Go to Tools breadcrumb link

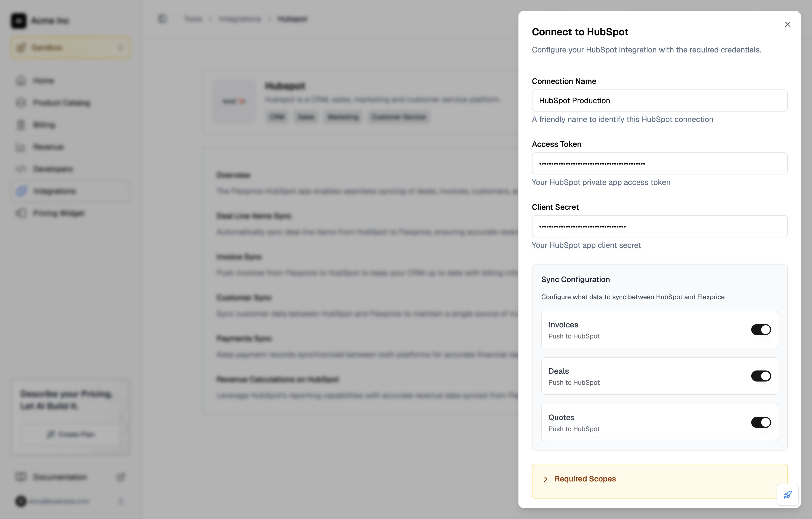coord(193,19)
